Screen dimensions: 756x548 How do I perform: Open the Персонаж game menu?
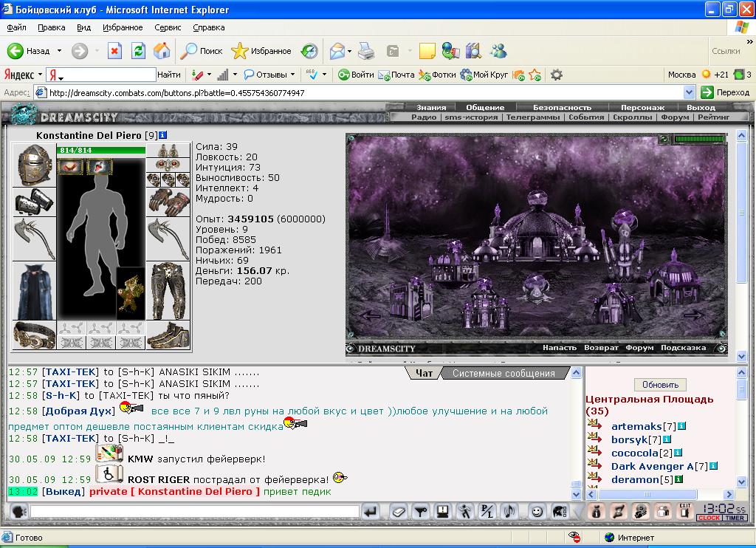tap(642, 107)
